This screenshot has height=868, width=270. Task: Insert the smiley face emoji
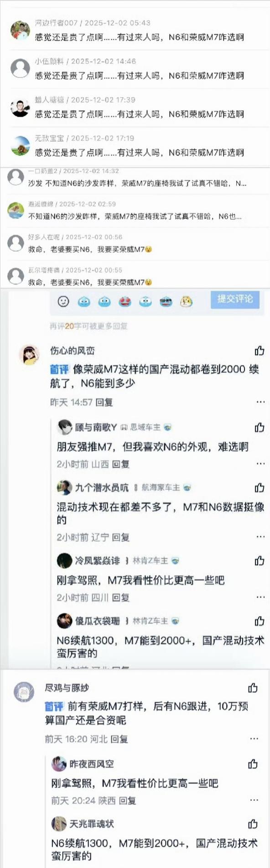pos(63,301)
